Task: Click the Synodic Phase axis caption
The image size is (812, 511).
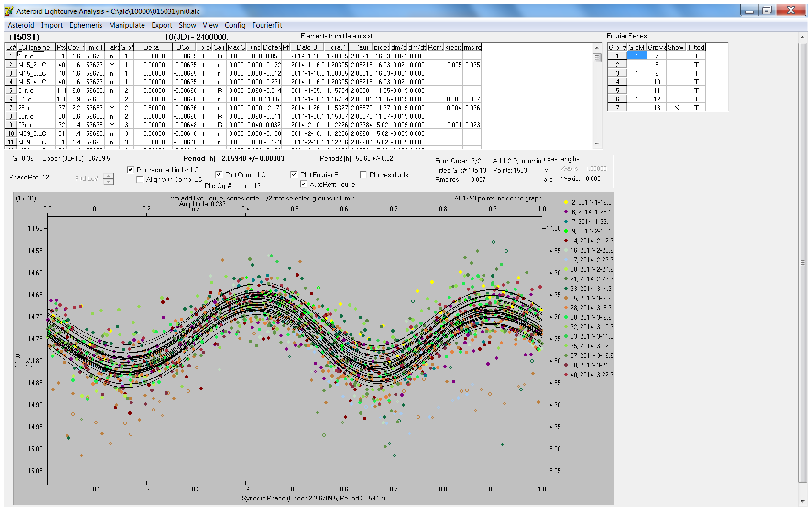Action: [314, 498]
